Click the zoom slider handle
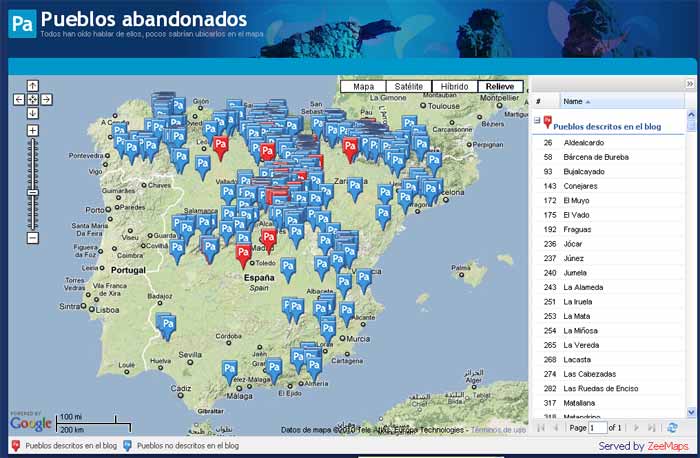Screen dimensions: 700x458 [32, 191]
